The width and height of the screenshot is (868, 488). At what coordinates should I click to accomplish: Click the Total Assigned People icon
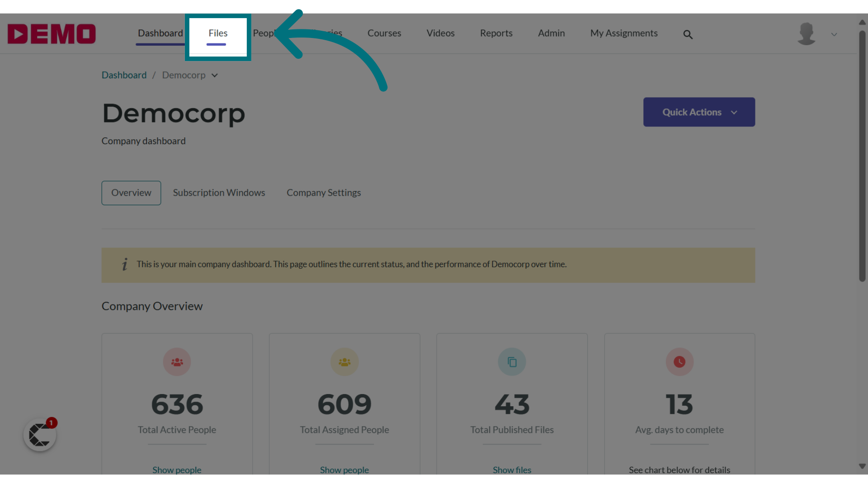(x=344, y=361)
